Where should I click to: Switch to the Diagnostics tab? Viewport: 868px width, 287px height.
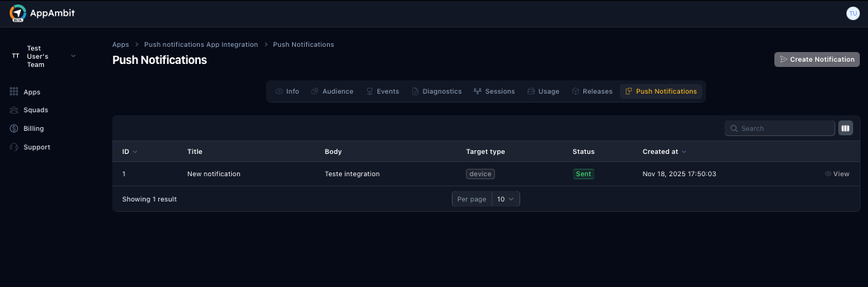click(x=437, y=91)
